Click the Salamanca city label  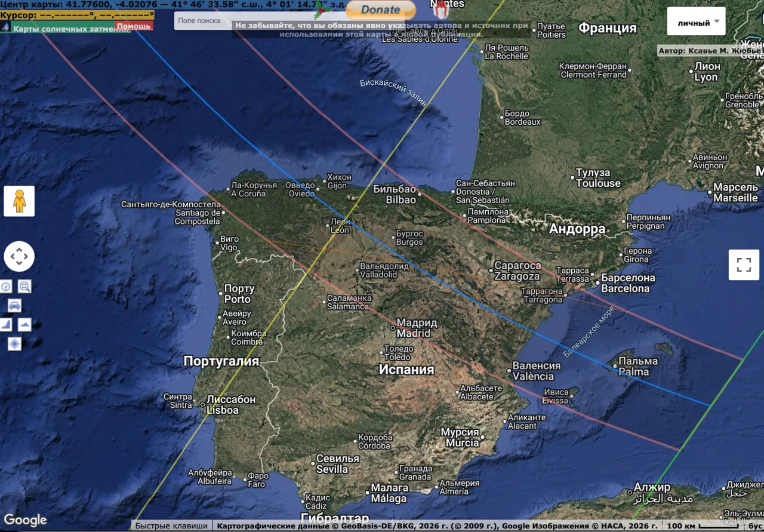tap(349, 302)
